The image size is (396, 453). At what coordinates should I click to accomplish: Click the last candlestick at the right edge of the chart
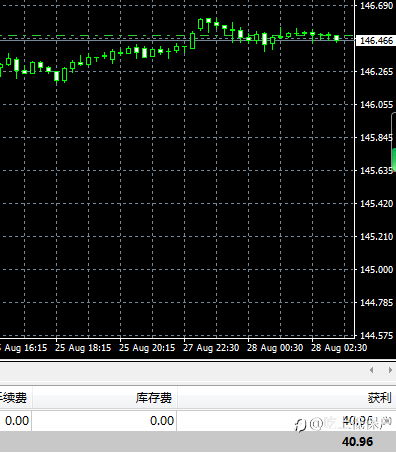pos(337,39)
